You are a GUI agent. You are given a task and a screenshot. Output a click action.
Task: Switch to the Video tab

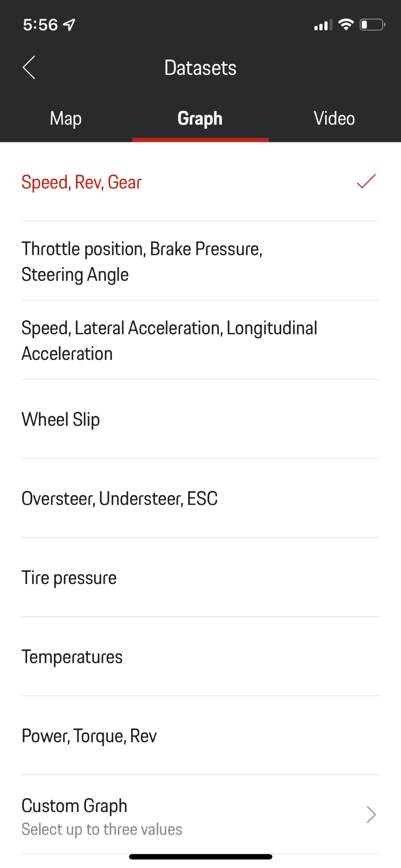pyautogui.click(x=334, y=118)
